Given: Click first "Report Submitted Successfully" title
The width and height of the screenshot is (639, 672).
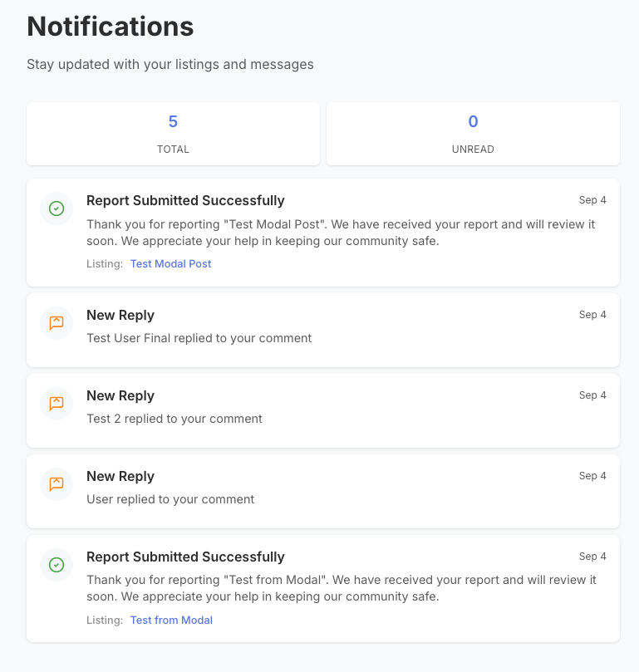Looking at the screenshot, I should [185, 201].
